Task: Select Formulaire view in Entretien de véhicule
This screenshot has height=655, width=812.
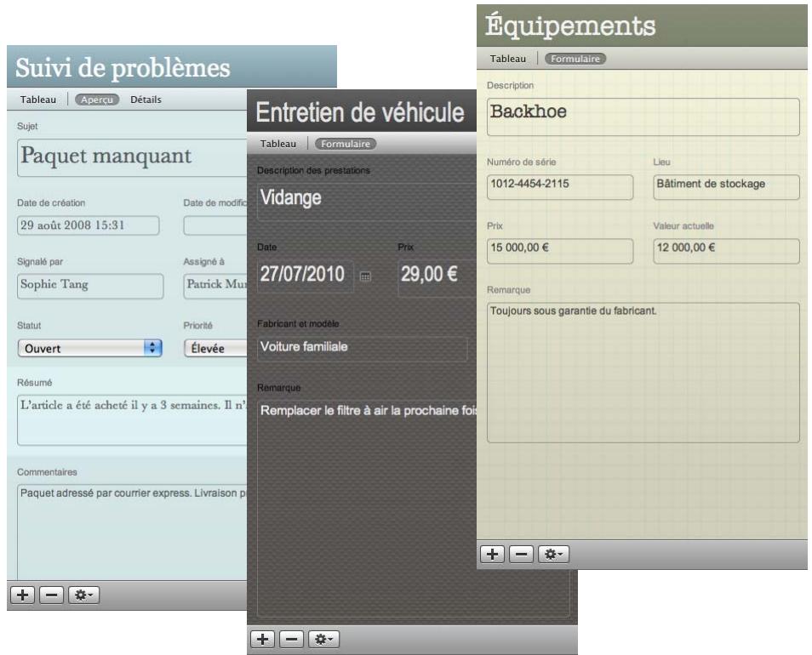Action: [346, 144]
